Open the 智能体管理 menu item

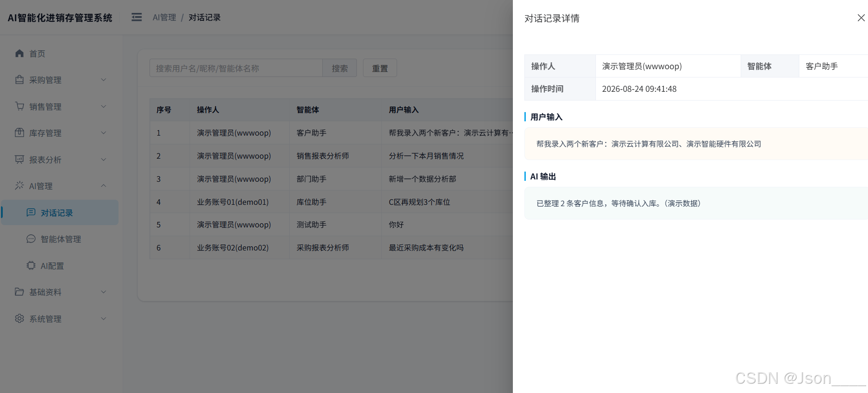pos(60,239)
